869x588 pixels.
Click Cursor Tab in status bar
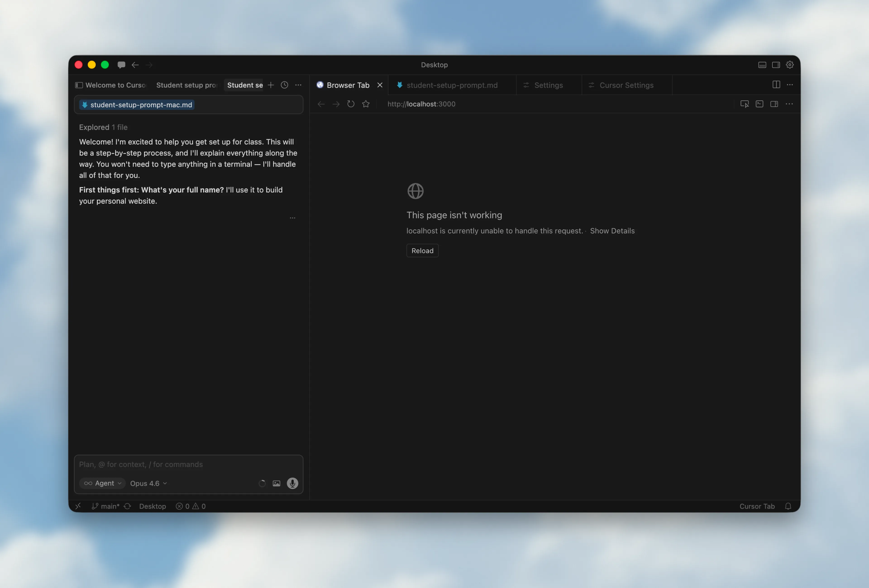click(757, 506)
